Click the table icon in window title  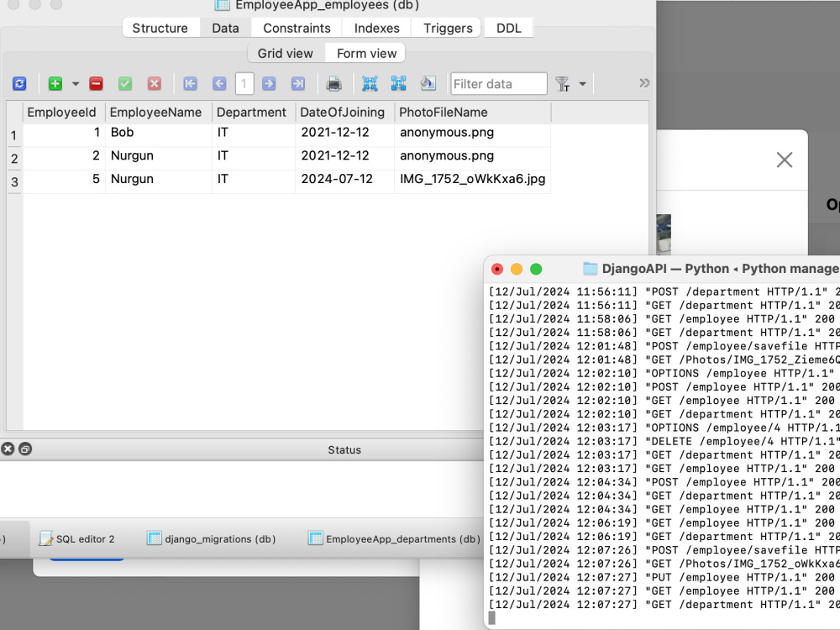click(x=222, y=5)
